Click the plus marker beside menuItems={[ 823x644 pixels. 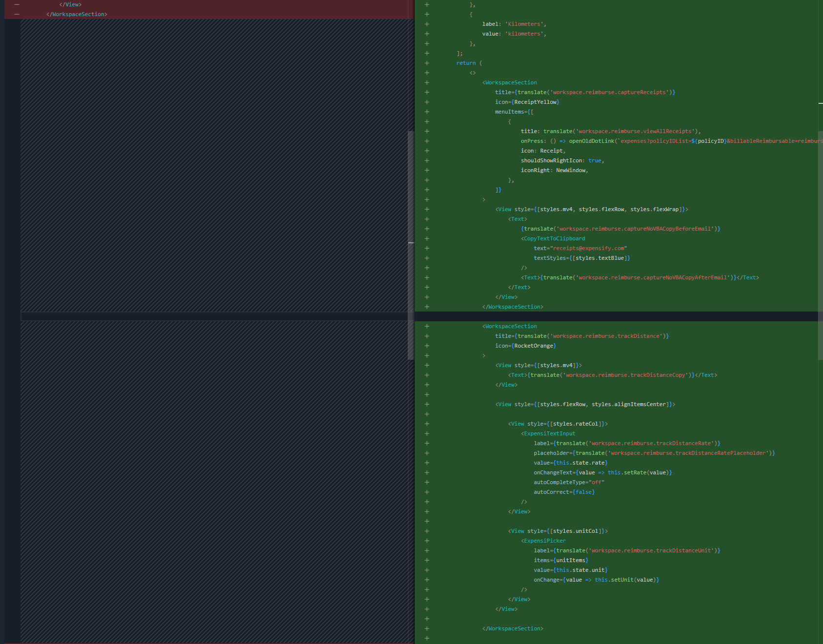[427, 112]
